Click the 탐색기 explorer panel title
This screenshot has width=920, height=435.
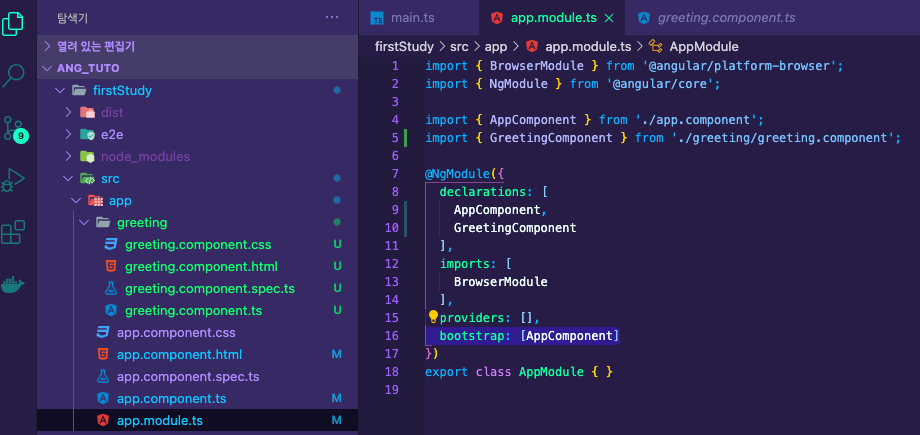tap(72, 18)
